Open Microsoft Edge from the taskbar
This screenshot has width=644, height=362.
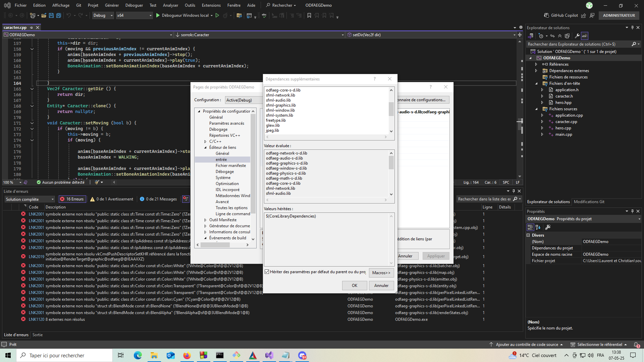138,355
